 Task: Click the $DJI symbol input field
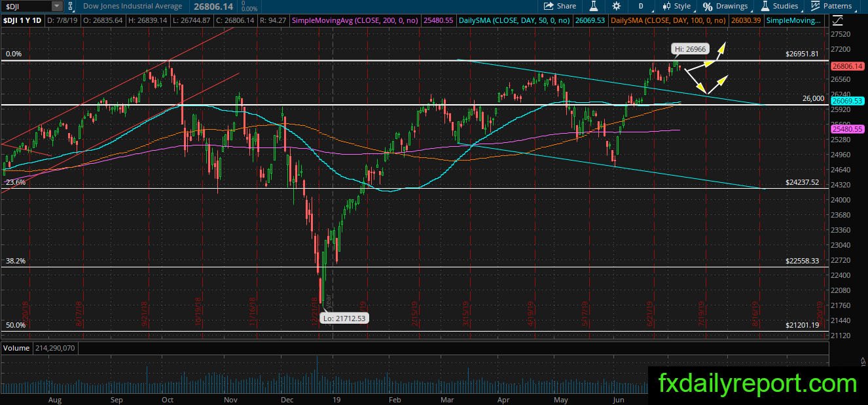tap(26, 6)
